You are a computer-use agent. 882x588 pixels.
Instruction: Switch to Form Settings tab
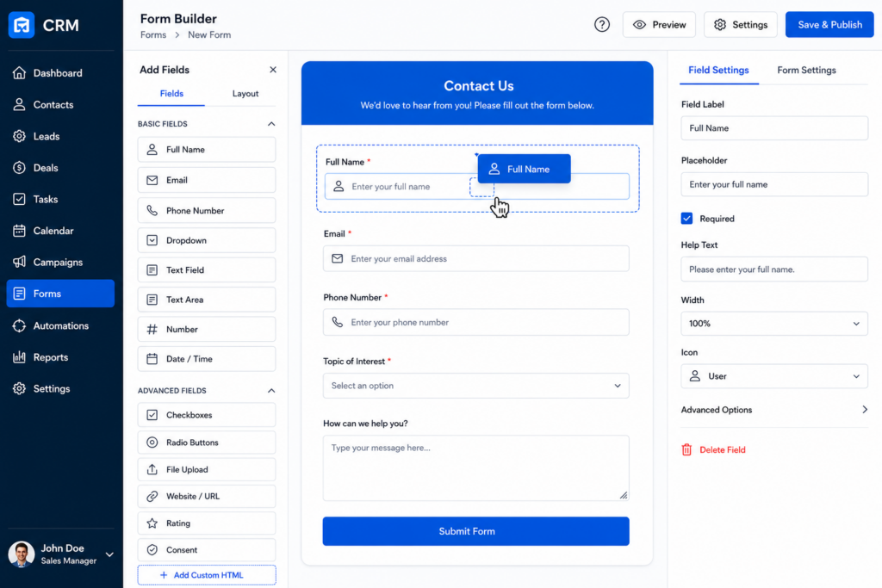click(806, 71)
